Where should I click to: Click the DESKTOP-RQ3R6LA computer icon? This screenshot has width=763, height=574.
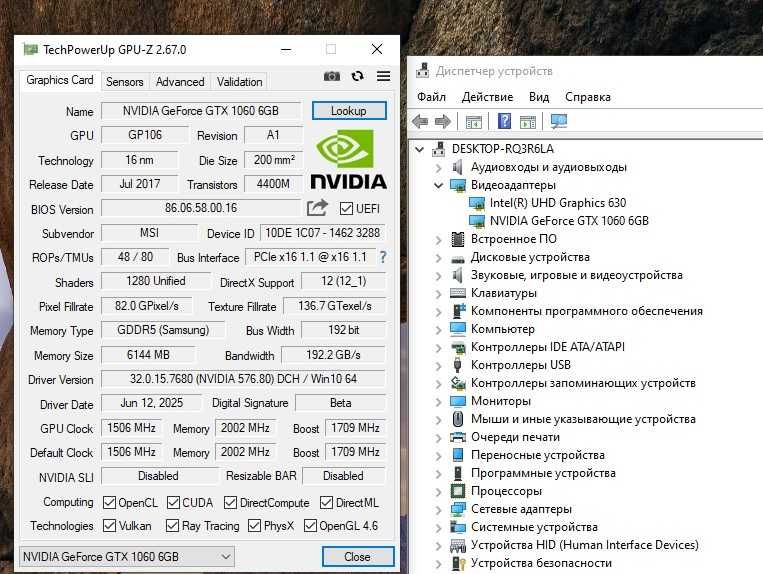click(x=438, y=149)
